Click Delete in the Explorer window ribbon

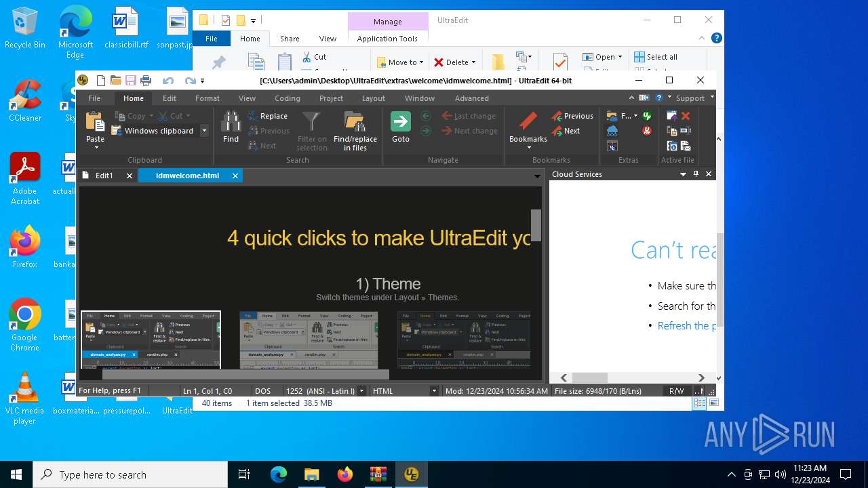[x=454, y=62]
